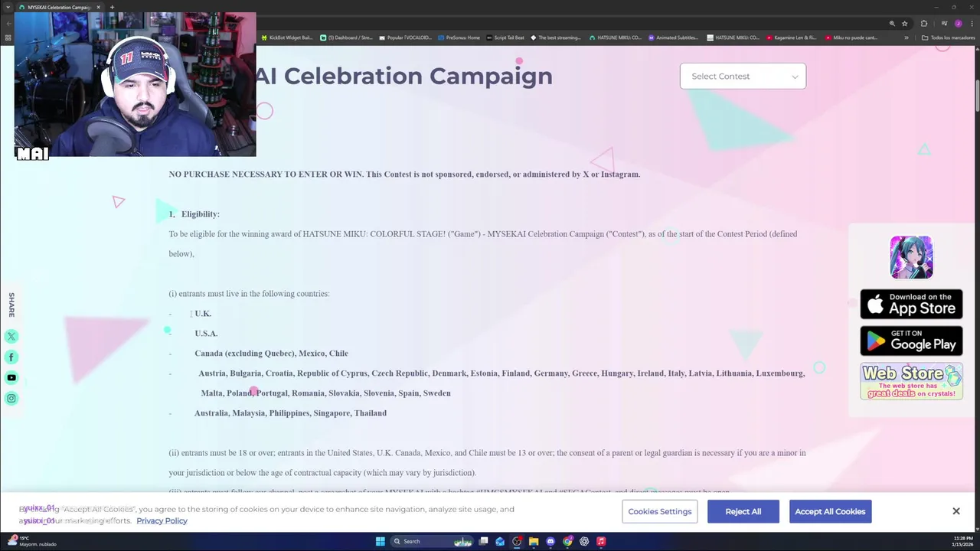This screenshot has height=551, width=980.
Task: Open Script Tail Beat bookmark
Action: point(505,37)
